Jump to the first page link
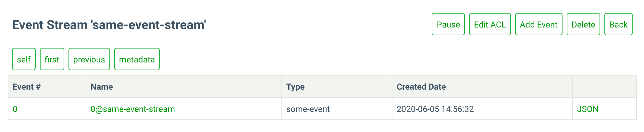 [x=52, y=59]
